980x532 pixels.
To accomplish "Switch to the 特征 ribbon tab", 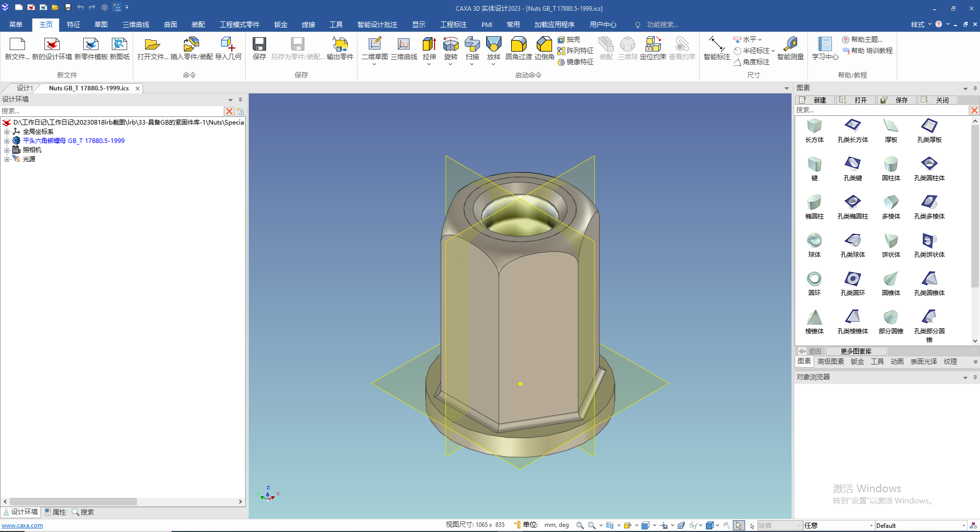I will point(74,25).
